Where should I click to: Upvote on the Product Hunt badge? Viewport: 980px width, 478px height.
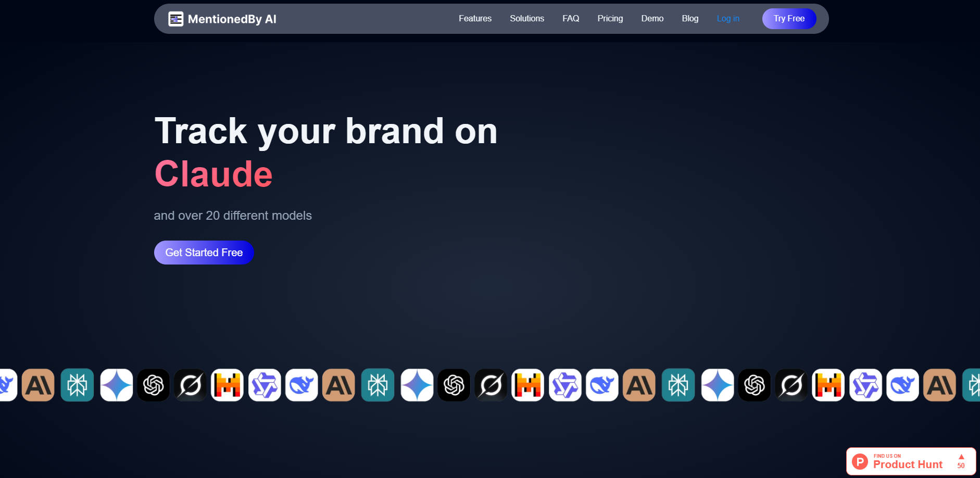pyautogui.click(x=961, y=458)
